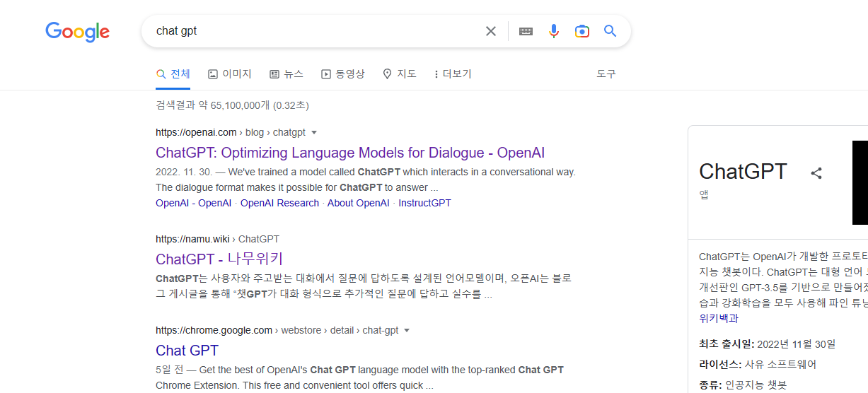Go to the Google logo home page

(77, 31)
